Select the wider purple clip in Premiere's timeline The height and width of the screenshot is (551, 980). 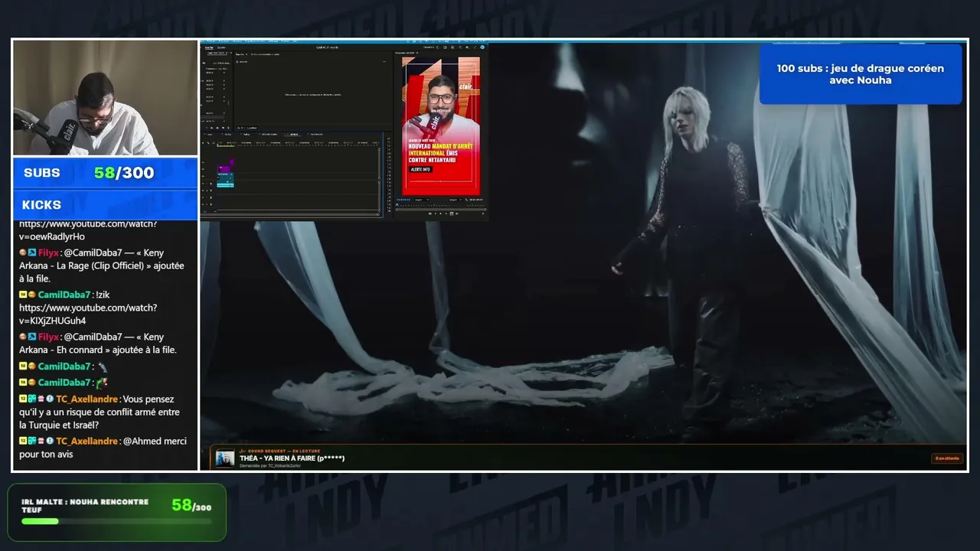point(225,169)
